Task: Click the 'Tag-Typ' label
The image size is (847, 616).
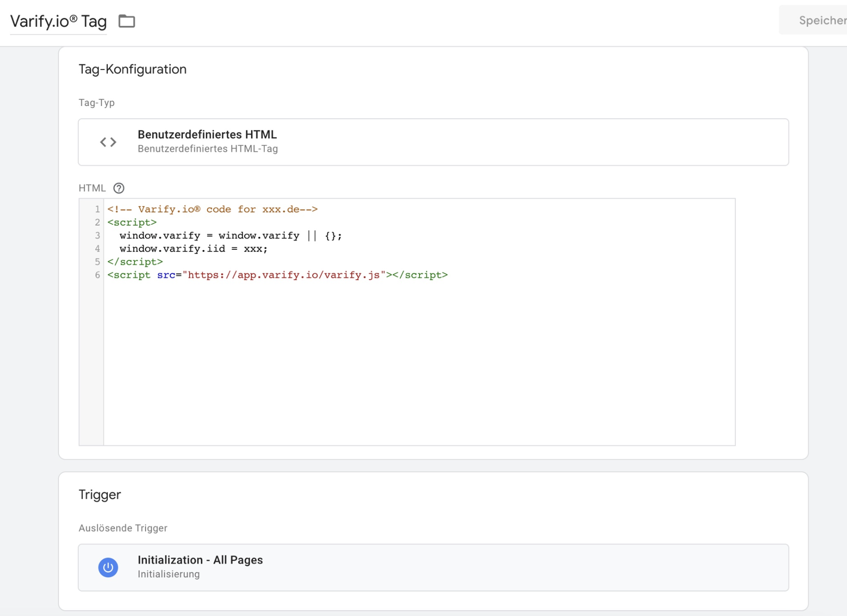Action: tap(97, 103)
